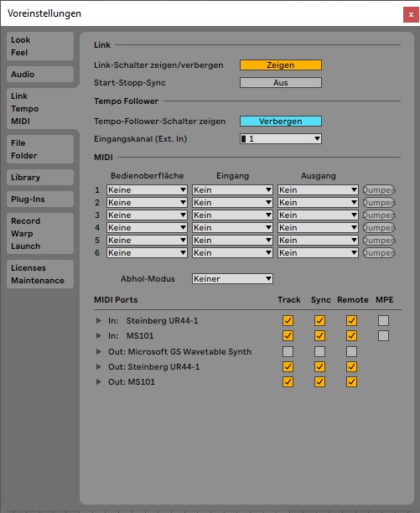This screenshot has height=513, width=420.
Task: Expand Out: Microsoft GS Wavetable Synth triangle
Action: pyautogui.click(x=98, y=352)
